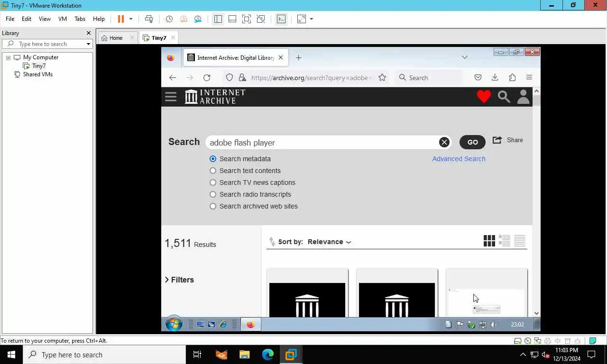
Task: Open the Advanced Search link
Action: 459,159
